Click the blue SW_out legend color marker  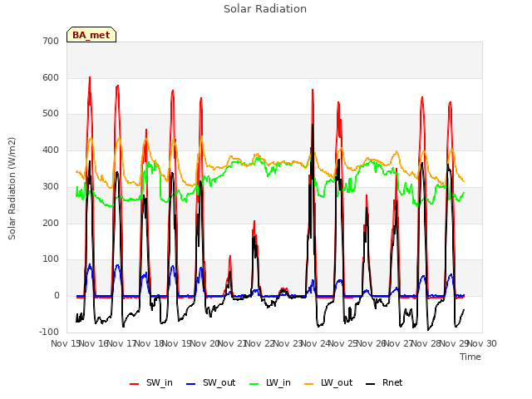(191, 384)
